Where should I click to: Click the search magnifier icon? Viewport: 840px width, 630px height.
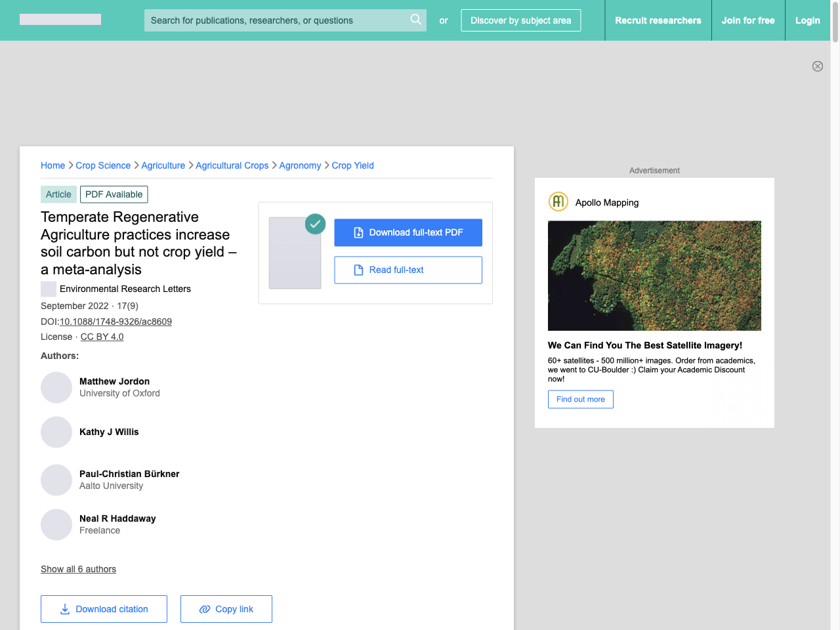point(415,20)
